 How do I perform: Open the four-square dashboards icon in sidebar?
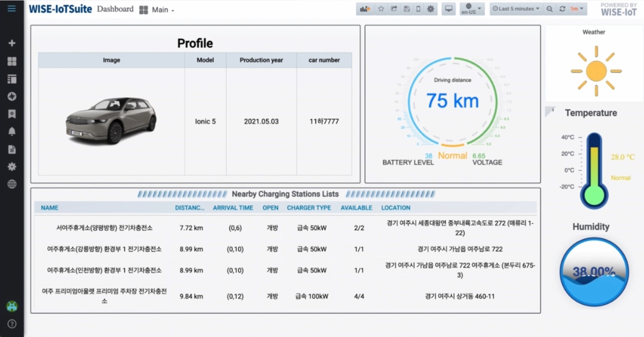(x=12, y=61)
